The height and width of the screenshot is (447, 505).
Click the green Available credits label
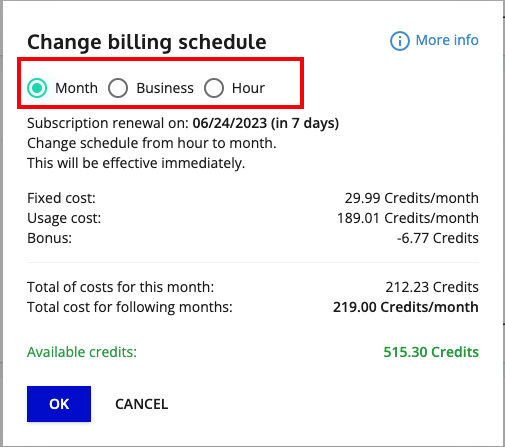pos(82,352)
